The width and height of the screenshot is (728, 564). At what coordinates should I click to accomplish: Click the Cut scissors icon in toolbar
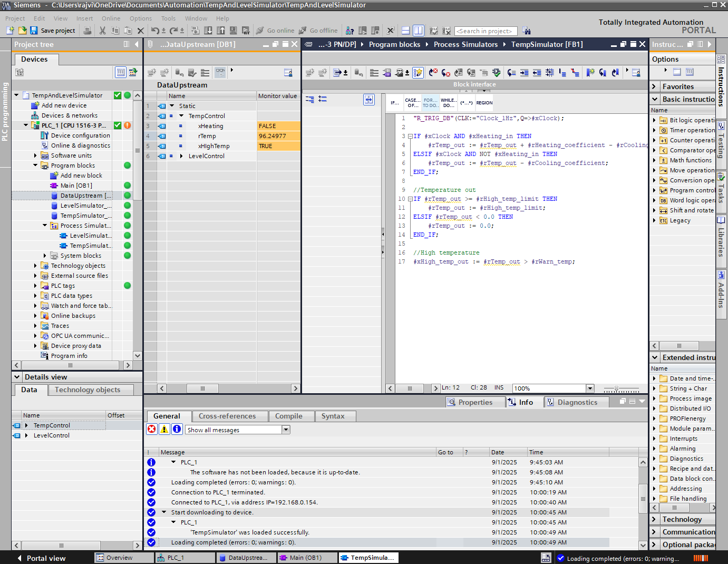[x=102, y=31]
